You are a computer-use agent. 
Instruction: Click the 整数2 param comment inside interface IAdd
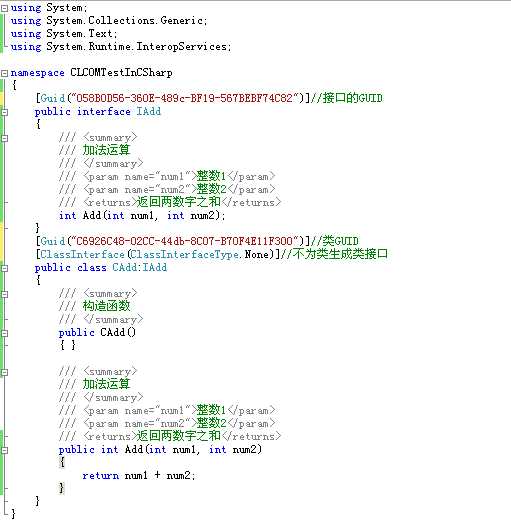pyautogui.click(x=212, y=189)
